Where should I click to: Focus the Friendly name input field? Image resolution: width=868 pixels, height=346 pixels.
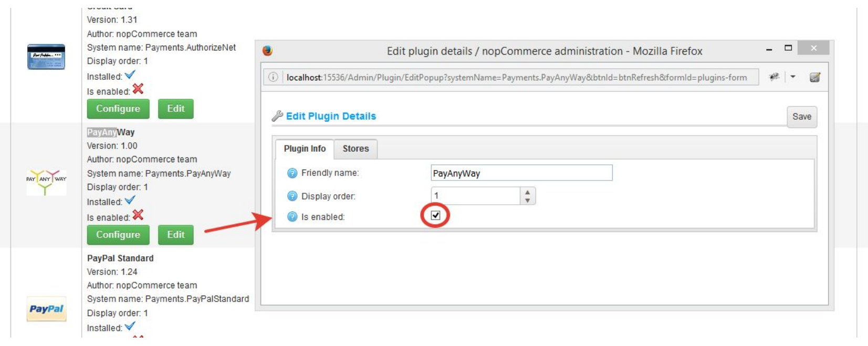coord(521,173)
